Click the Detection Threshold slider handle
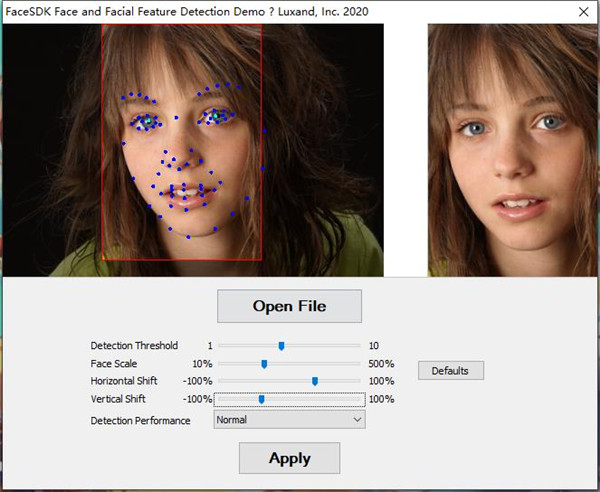This screenshot has width=600, height=492. click(282, 346)
